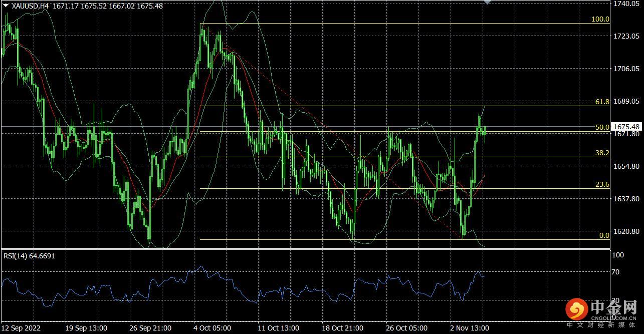Click the Fibonacci 38.2 level label
Viewport: 644px width, 334px height.
pos(602,153)
